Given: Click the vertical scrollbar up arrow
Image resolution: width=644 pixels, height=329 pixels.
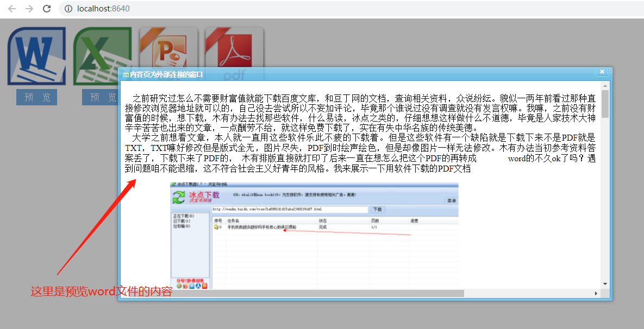Looking at the screenshot, I should coord(604,86).
